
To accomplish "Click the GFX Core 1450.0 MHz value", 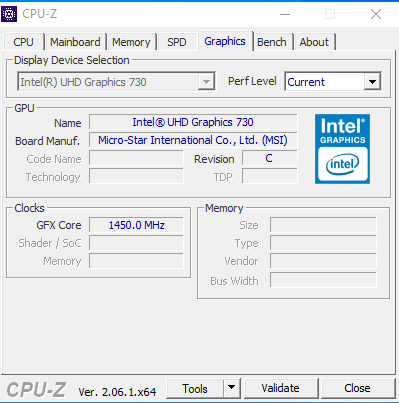I will tap(136, 225).
